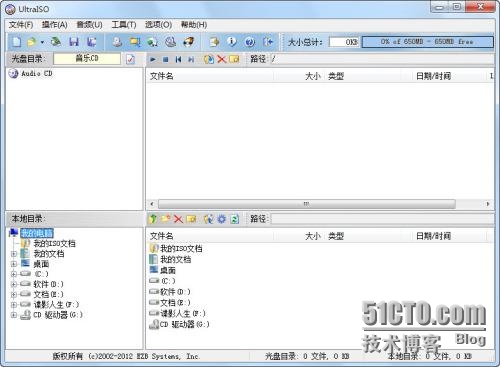Click the right arrow of disc list scrollbar

pos(488,204)
